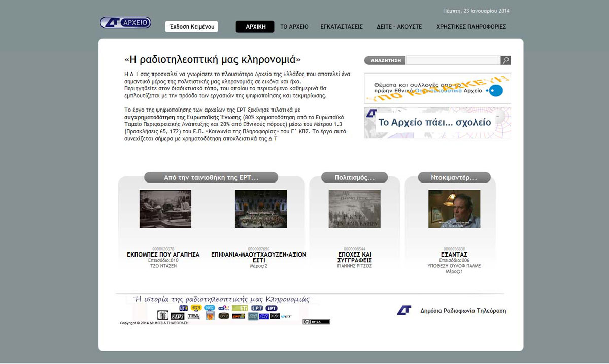
Task: Click the NET channel logo in footer
Action: 286,316
